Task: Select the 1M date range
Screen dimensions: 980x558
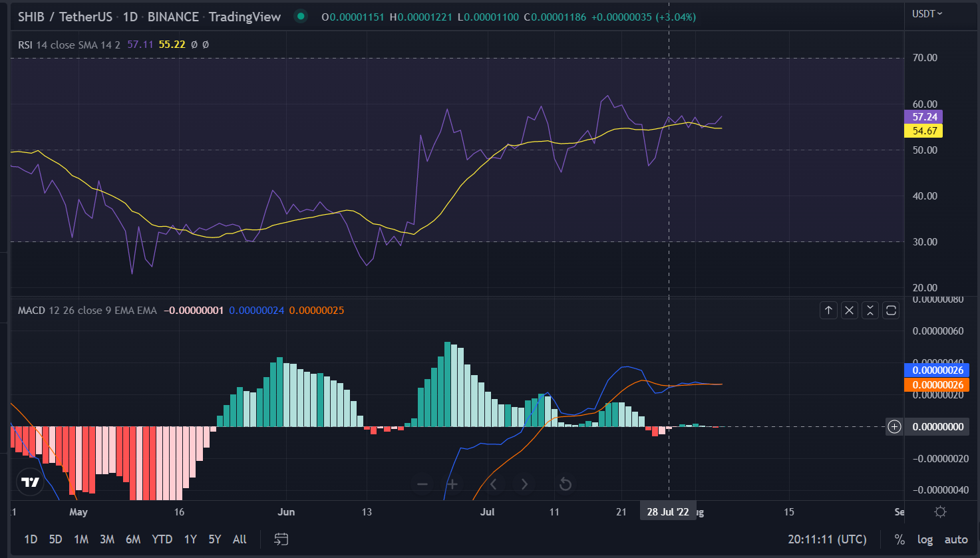Action: pyautogui.click(x=81, y=539)
